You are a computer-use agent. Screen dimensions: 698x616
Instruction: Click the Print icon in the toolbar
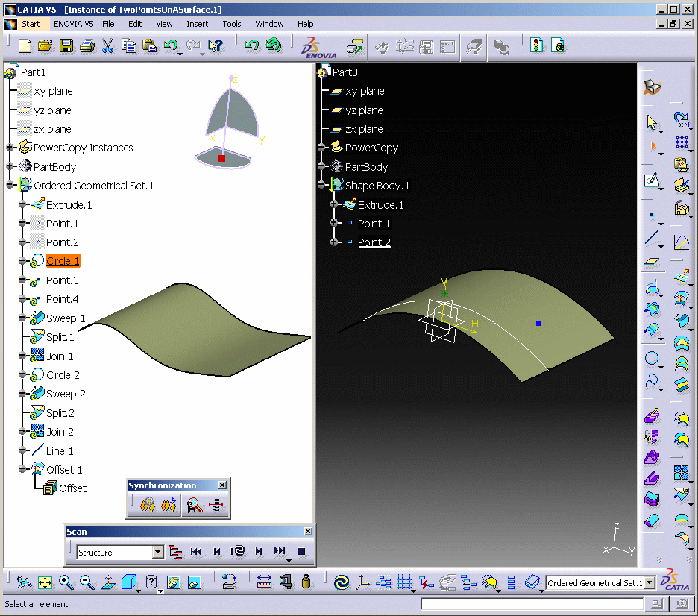(87, 46)
